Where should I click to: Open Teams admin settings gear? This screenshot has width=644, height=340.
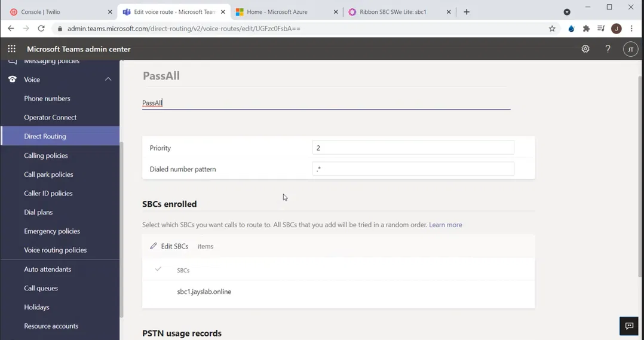click(x=585, y=49)
